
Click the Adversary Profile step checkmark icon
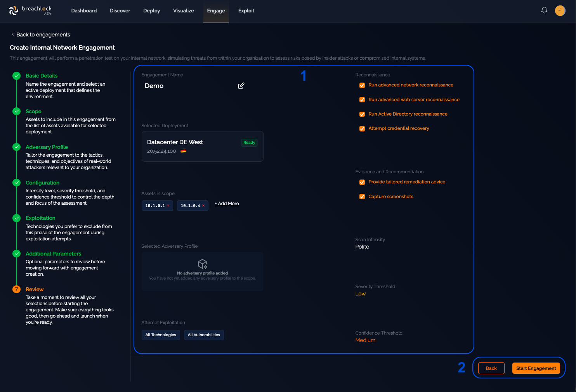[16, 147]
